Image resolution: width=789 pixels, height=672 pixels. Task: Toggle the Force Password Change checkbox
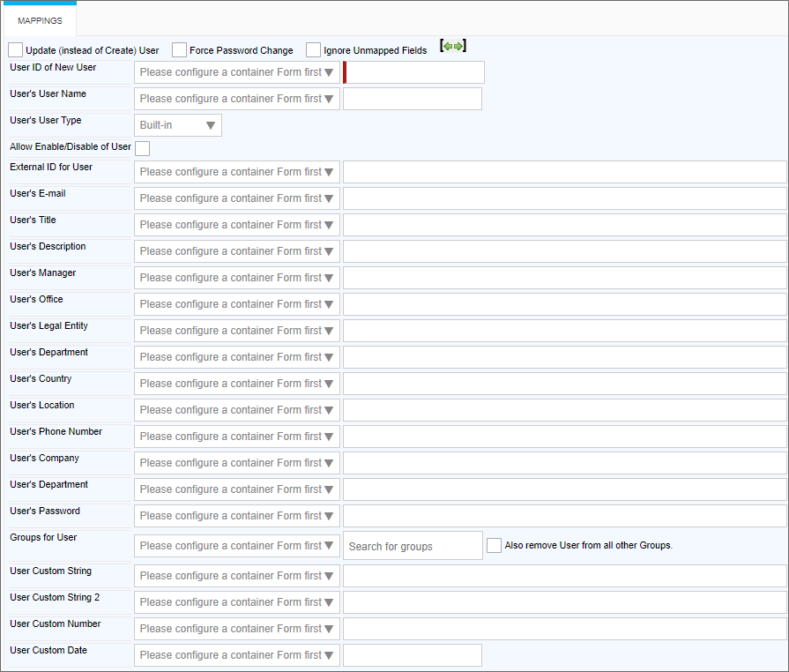(x=180, y=50)
